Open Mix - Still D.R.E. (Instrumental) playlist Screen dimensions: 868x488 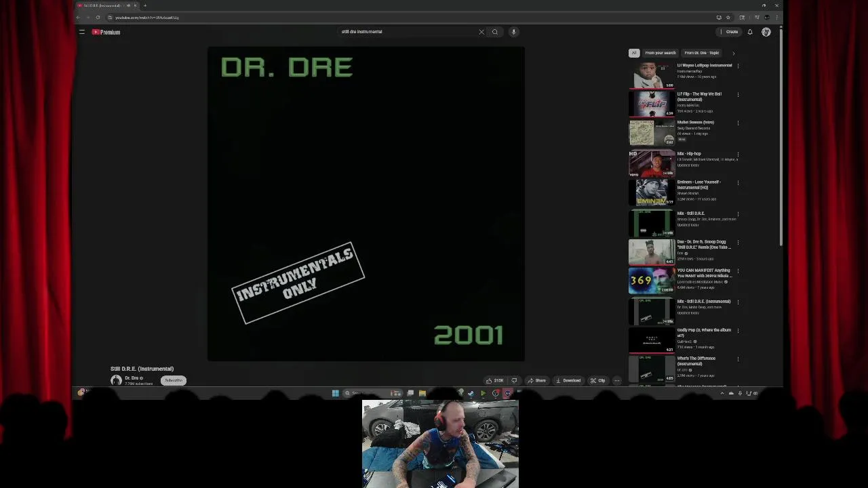(x=652, y=311)
